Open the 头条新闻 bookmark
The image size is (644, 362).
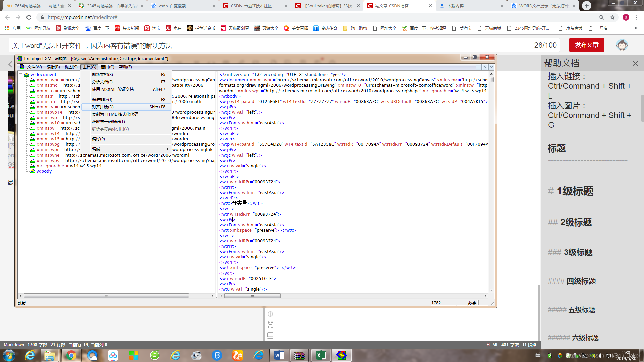(127, 28)
